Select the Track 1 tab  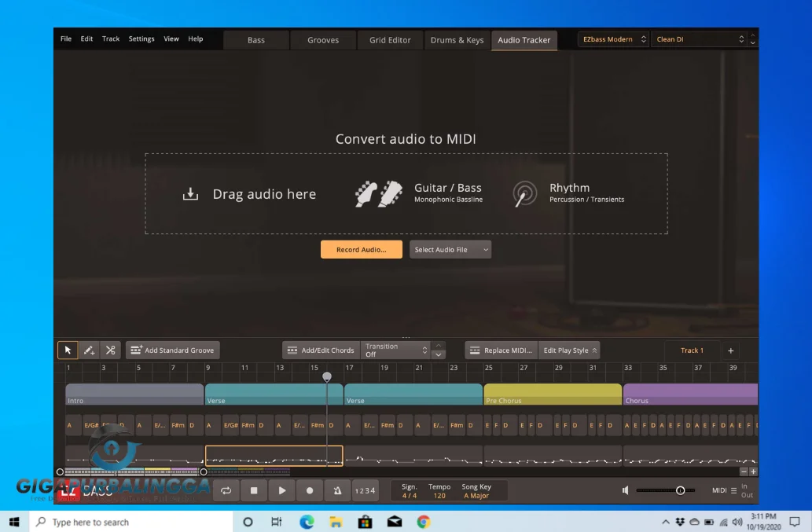[692, 350]
